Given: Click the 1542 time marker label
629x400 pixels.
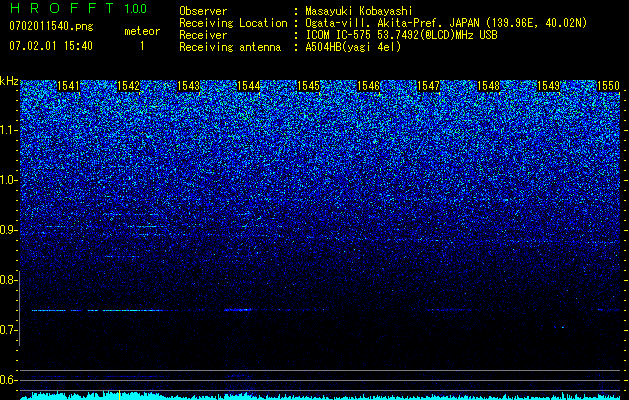Looking at the screenshot, I should coord(128,86).
